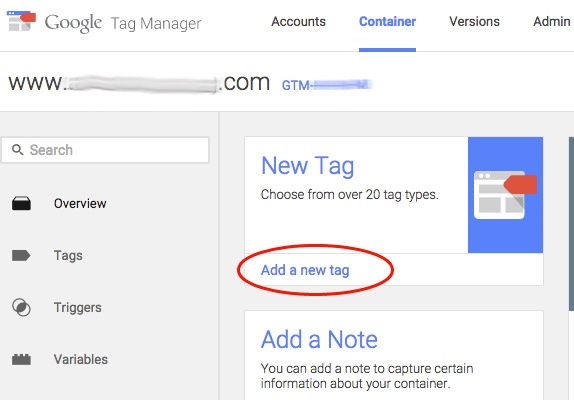The height and width of the screenshot is (400, 574).
Task: Open the Accounts tab
Action: pyautogui.click(x=298, y=22)
